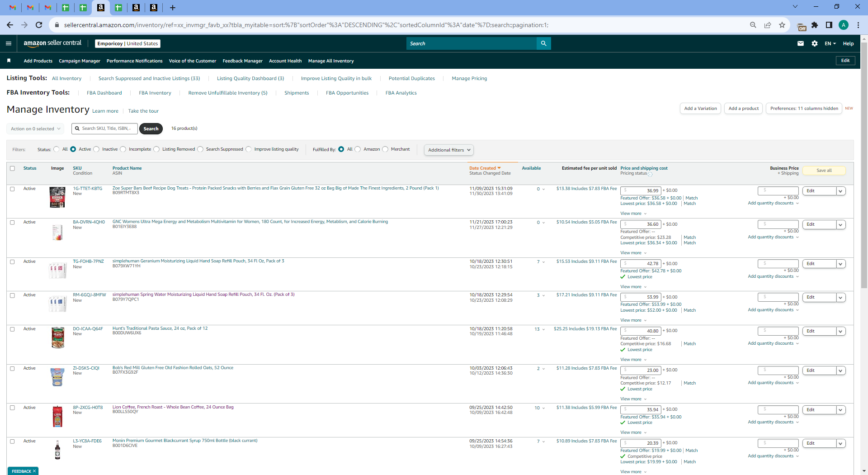The width and height of the screenshot is (868, 475).
Task: Open the Action on 0 selected dropdown
Action: pyautogui.click(x=35, y=129)
